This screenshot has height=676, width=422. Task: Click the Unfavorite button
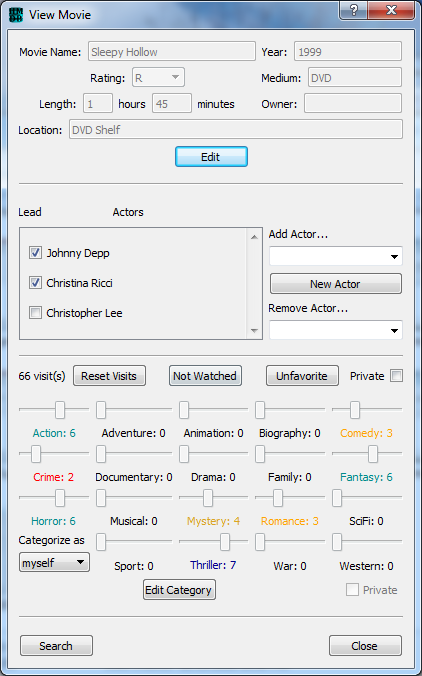302,376
